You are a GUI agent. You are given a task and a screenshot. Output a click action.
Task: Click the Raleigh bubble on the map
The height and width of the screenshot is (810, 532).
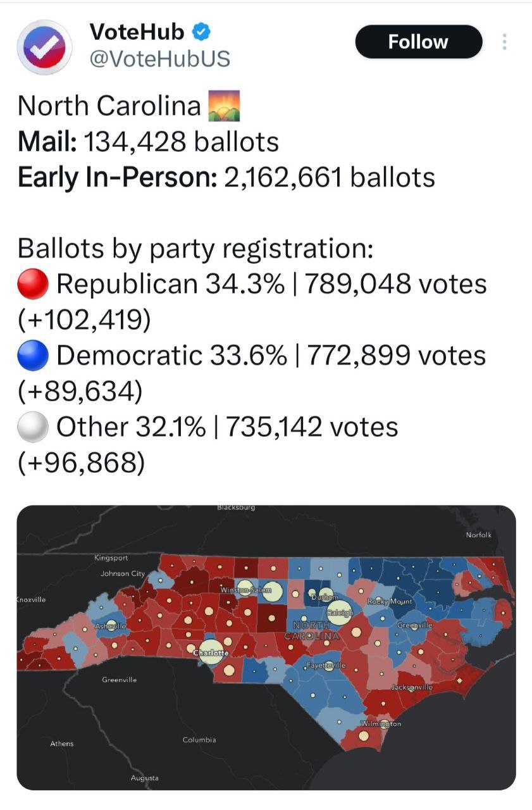tap(340, 612)
